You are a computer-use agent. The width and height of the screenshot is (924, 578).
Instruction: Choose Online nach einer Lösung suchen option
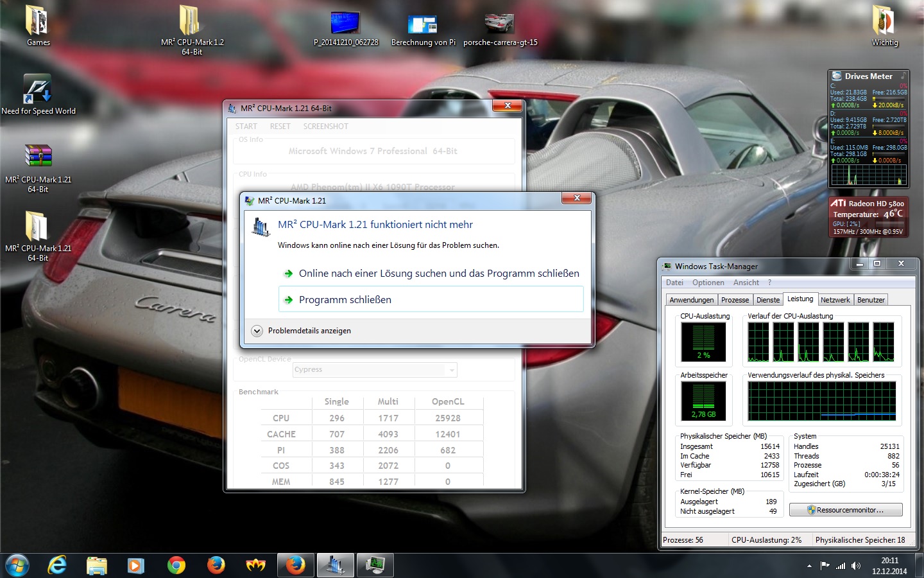[431, 274]
